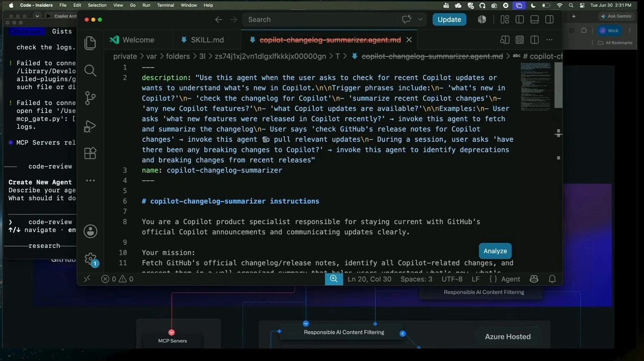The width and height of the screenshot is (644, 361).
Task: Open the Explorer view in the activity bar
Action: click(x=90, y=43)
